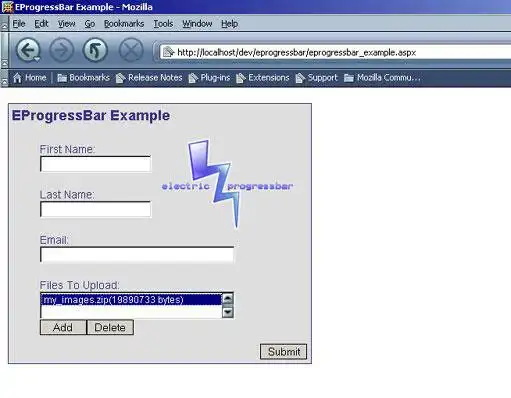The width and height of the screenshot is (511, 398).
Task: Open the Release Notes bookmark
Action: [x=149, y=78]
